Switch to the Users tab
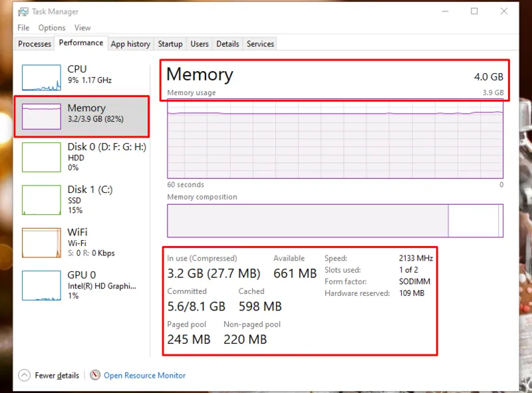The height and width of the screenshot is (393, 532). tap(199, 44)
